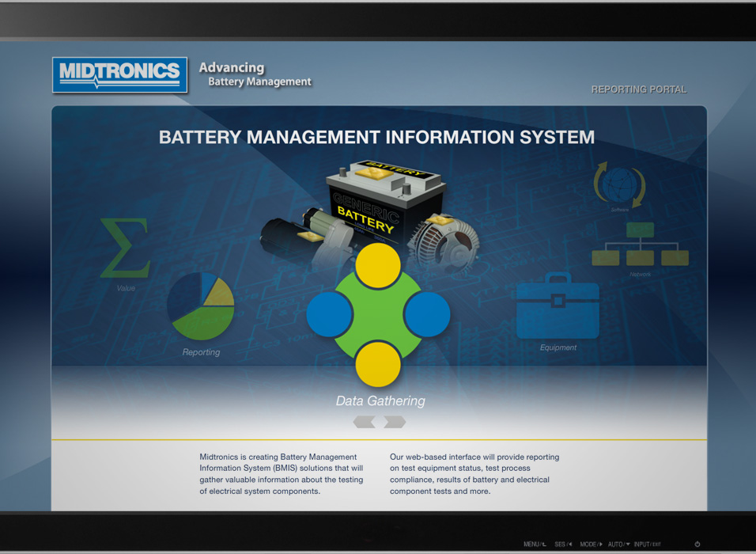Click the Value label under the sigma
This screenshot has height=554, width=756.
point(126,288)
